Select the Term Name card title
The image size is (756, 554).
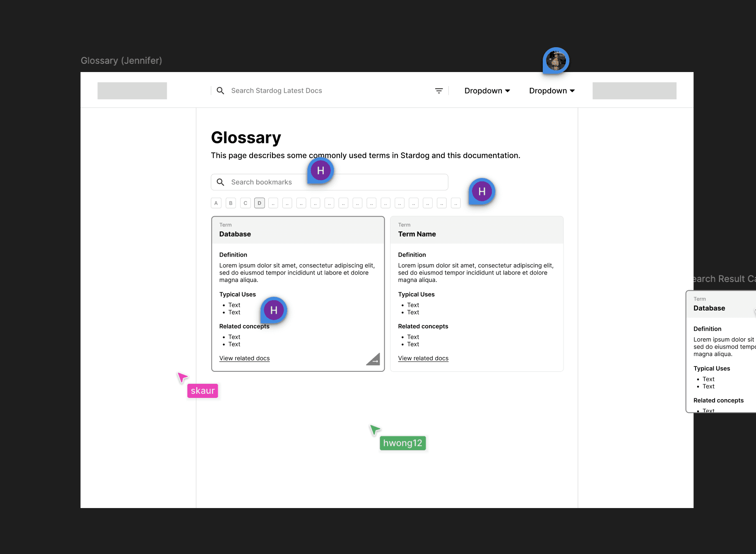pos(417,234)
